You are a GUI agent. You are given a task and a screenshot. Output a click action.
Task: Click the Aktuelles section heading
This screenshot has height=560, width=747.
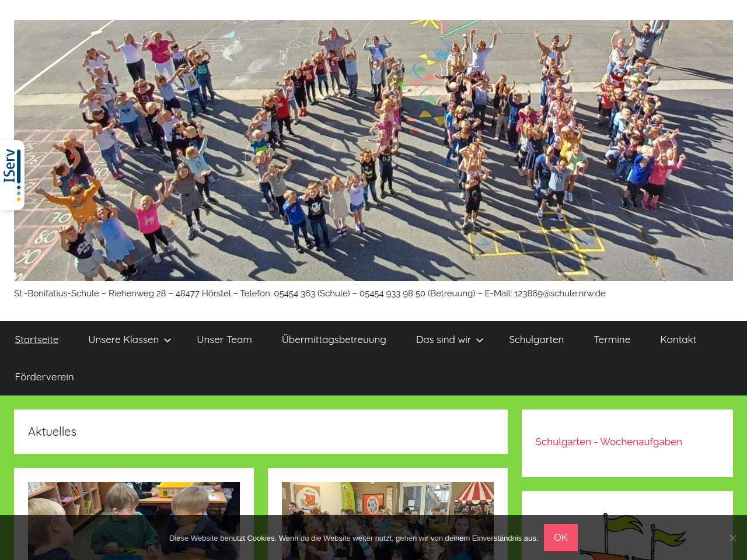(53, 432)
